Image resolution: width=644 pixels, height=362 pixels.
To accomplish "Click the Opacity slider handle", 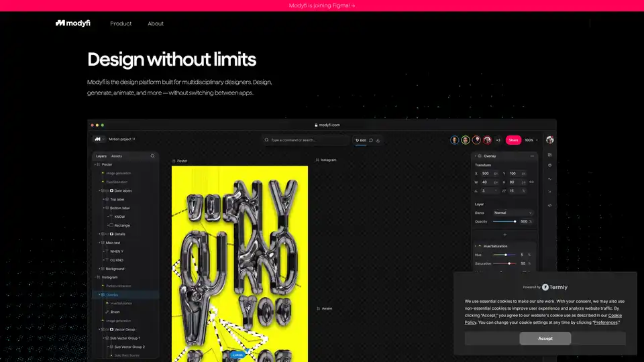I will tap(515, 221).
